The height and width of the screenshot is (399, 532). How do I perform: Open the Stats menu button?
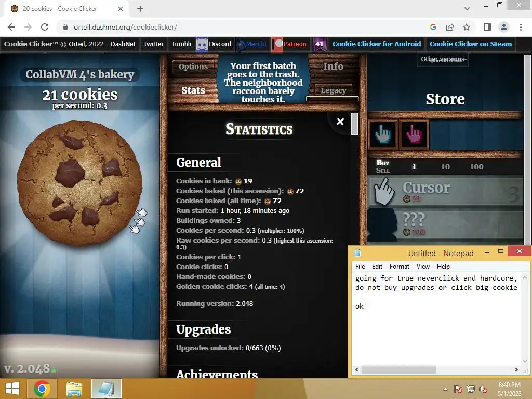[193, 90]
